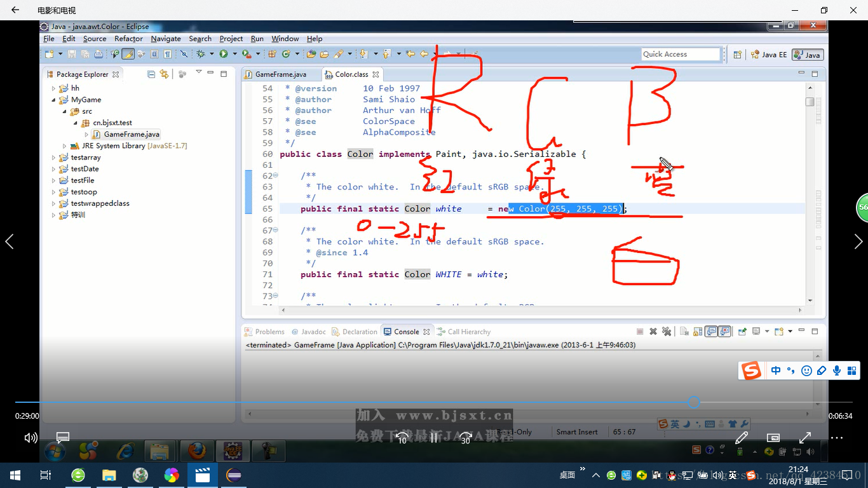
Task: Click Eclipse's Debug bug icon
Action: coord(201,55)
